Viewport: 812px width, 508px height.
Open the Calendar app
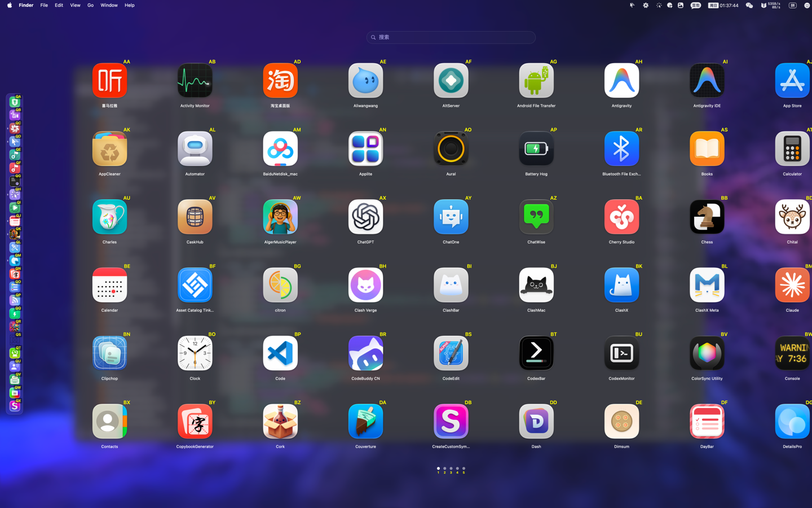click(x=109, y=285)
